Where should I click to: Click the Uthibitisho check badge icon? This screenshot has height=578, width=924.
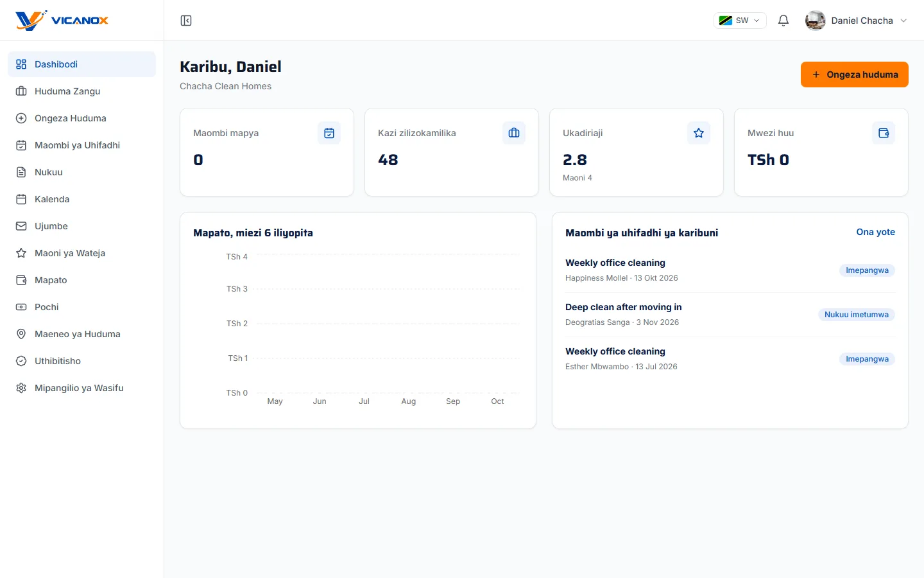[21, 361]
